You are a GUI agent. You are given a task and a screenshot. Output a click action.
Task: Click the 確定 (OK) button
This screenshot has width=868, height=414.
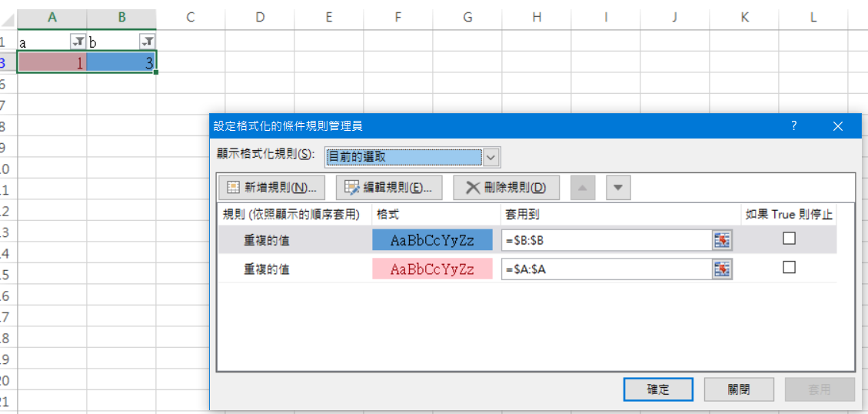click(x=658, y=389)
